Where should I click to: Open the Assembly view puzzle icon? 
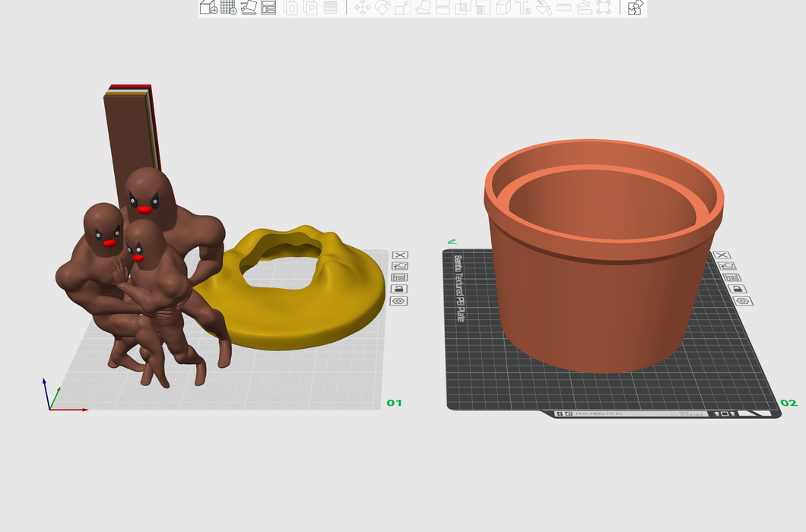[x=635, y=8]
